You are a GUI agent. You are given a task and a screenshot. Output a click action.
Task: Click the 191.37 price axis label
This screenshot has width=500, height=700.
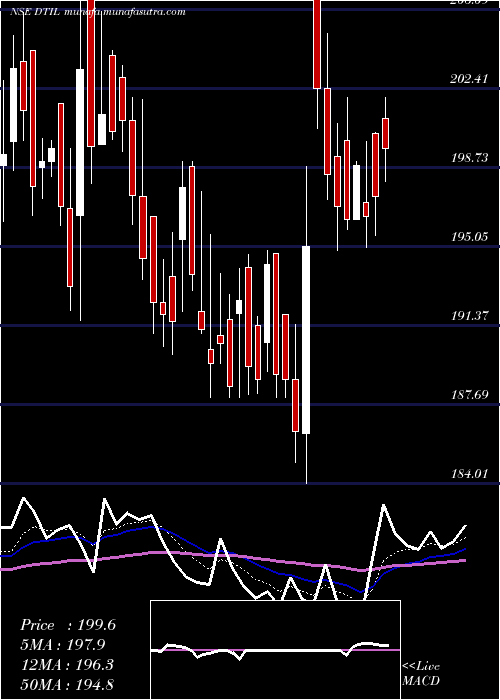(x=469, y=316)
